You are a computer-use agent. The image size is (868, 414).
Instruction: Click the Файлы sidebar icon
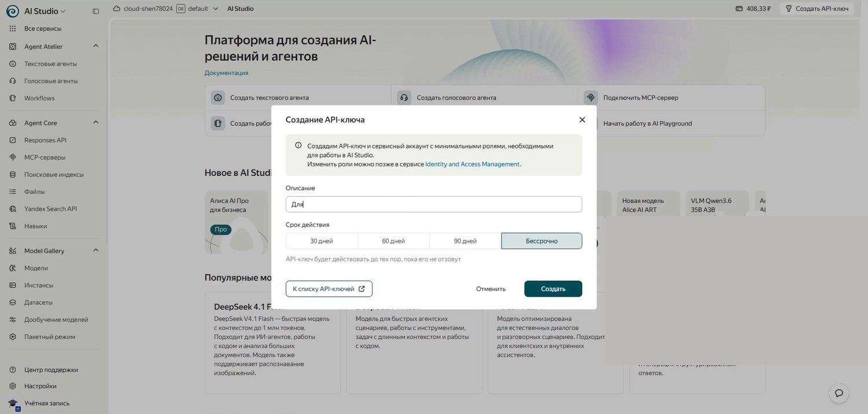12,191
